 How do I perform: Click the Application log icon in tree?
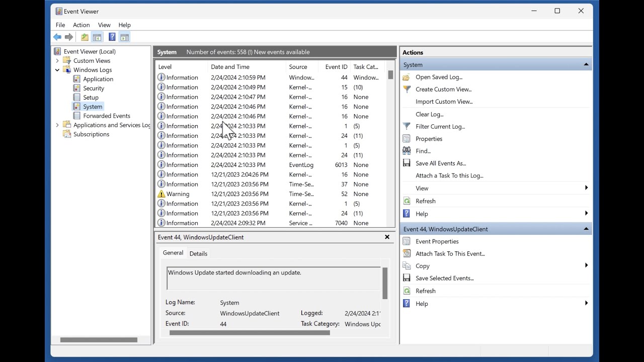(x=76, y=79)
